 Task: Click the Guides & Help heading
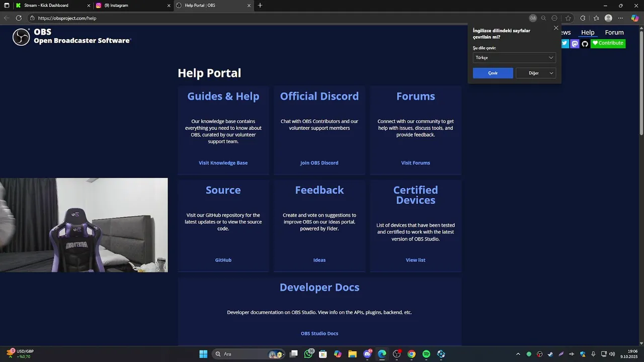click(x=223, y=96)
